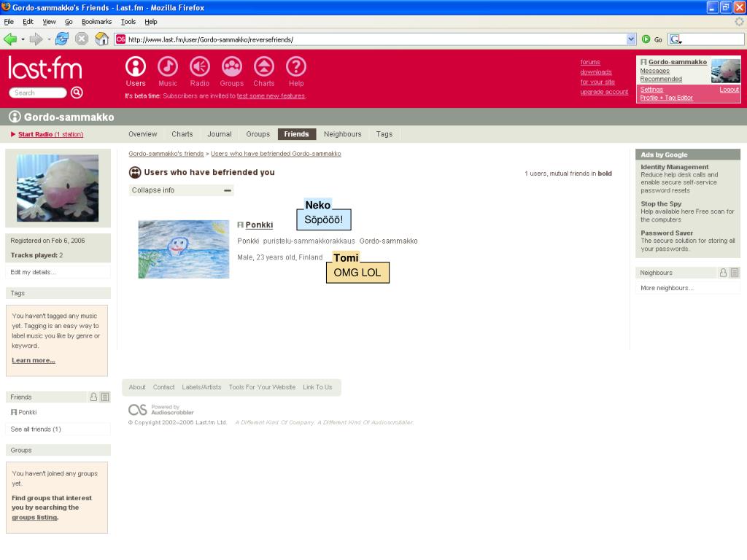Screen dimensions: 747x560
Task: Click the Firefox Back arrow button
Action: [10, 39]
